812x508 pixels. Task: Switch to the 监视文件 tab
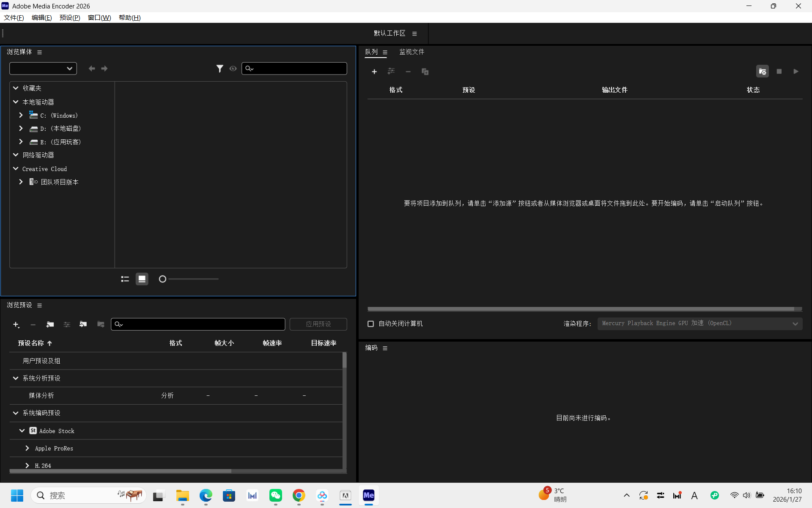coord(411,52)
